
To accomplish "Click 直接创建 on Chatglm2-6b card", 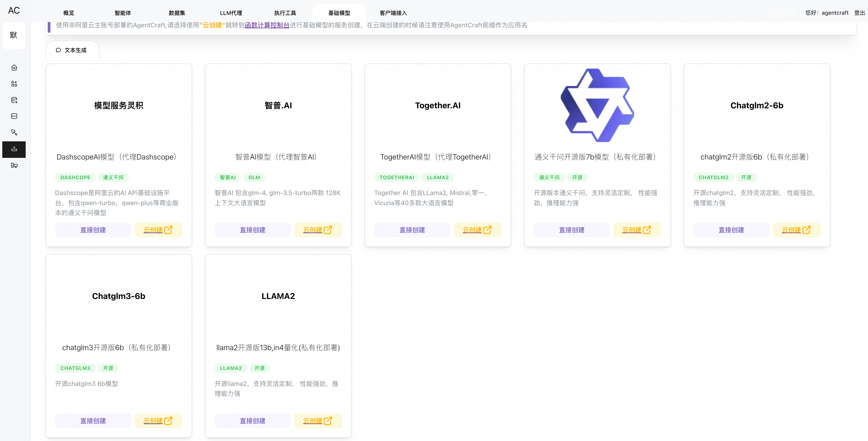I will click(x=731, y=230).
